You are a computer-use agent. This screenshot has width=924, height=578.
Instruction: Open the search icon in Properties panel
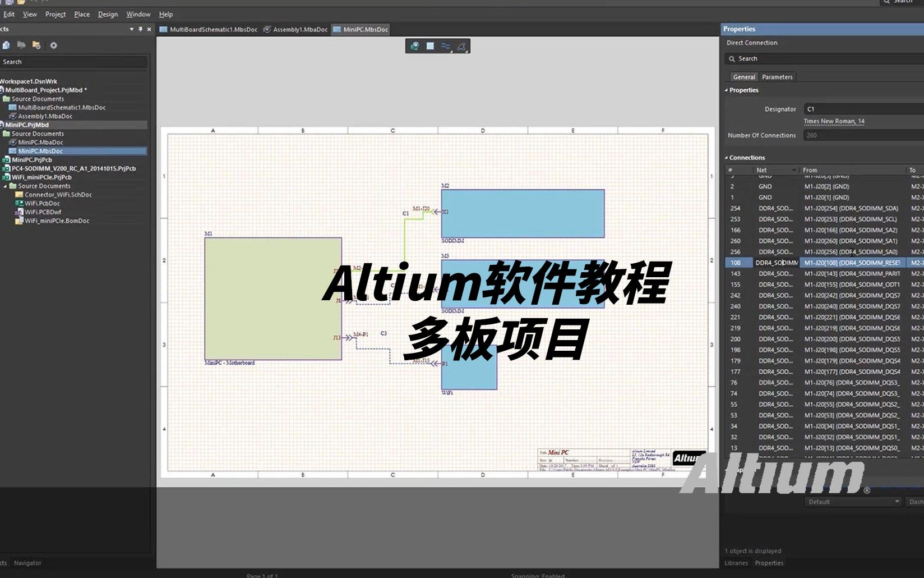click(x=733, y=58)
